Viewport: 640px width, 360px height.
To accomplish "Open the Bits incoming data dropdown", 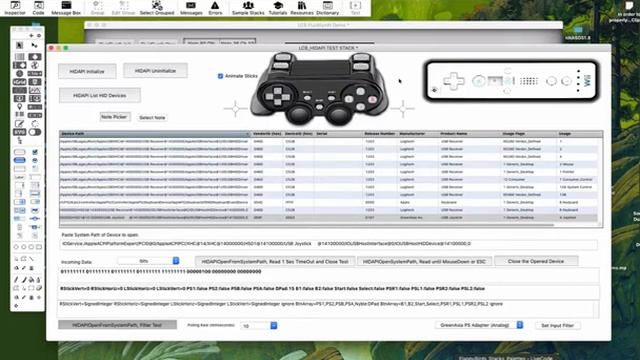I will point(149,260).
